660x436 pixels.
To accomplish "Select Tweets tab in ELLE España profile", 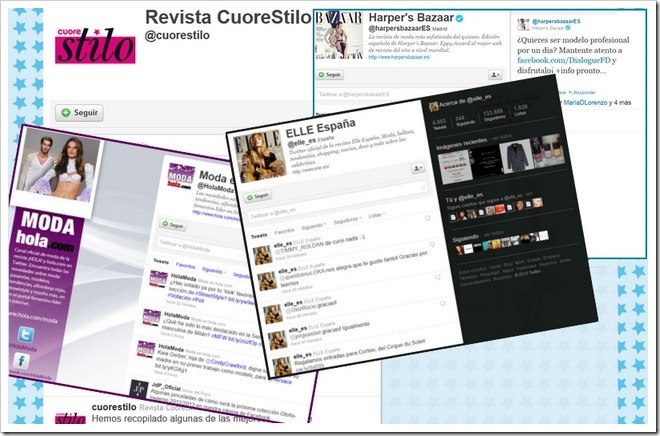I will (x=259, y=236).
